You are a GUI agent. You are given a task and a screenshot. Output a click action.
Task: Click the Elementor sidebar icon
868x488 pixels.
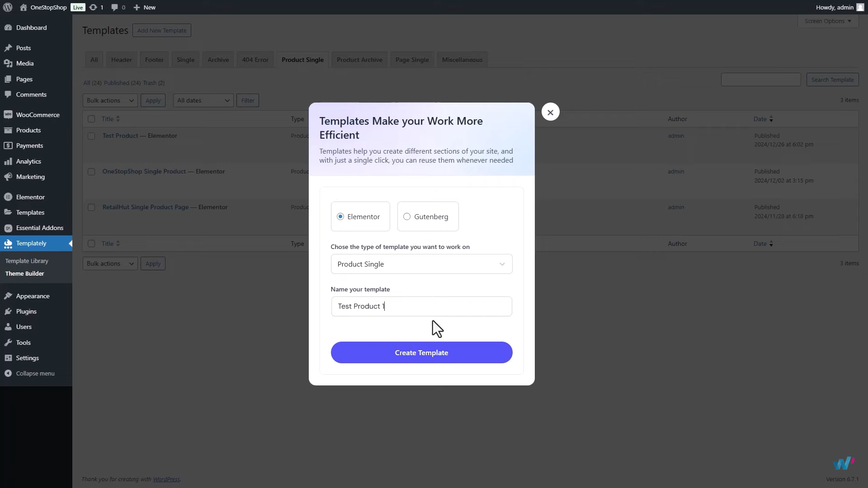pyautogui.click(x=8, y=197)
